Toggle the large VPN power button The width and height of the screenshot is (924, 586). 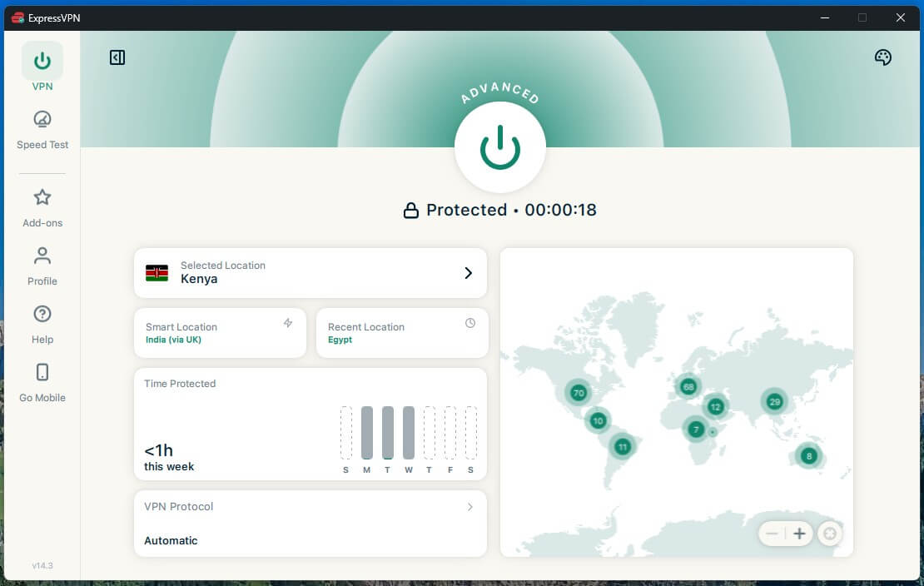click(x=499, y=147)
